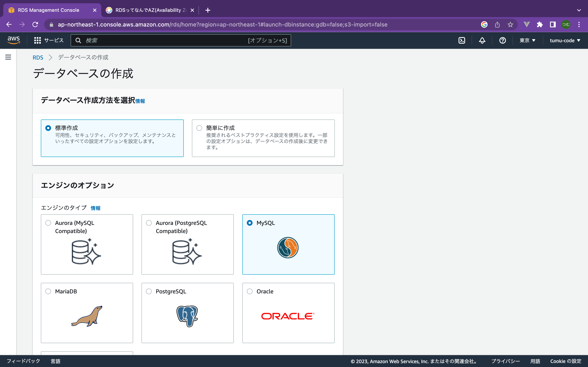588x367 pixels.
Task: Choose the PostgreSQL engine radio button
Action: 149,291
